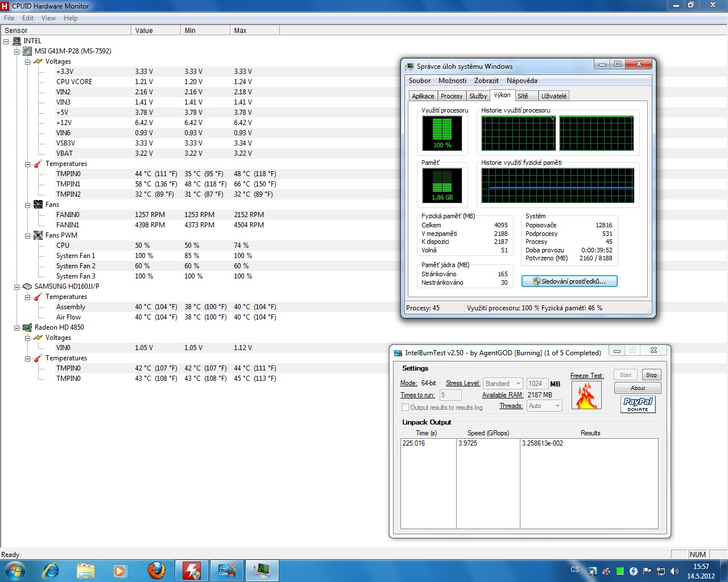The height and width of the screenshot is (582, 728).
Task: Switch to CPUID Hardware Monitor taskbar button
Action: click(192, 571)
